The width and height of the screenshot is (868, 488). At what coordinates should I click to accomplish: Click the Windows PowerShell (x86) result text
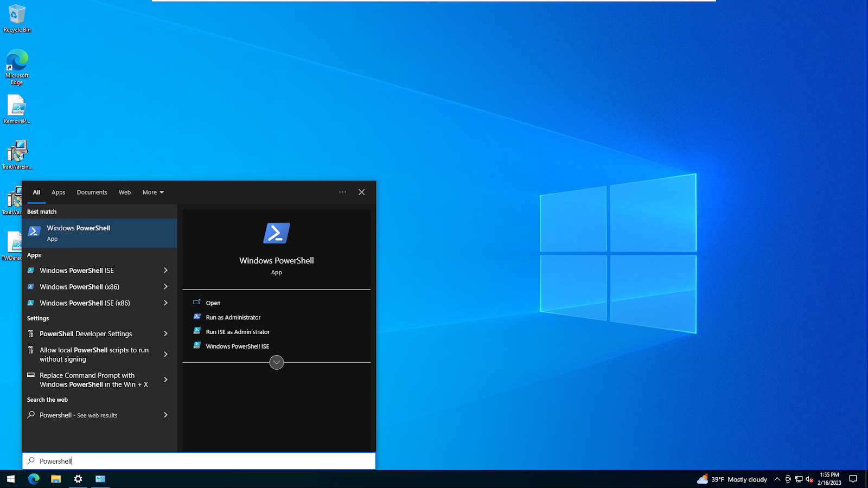[x=79, y=287]
